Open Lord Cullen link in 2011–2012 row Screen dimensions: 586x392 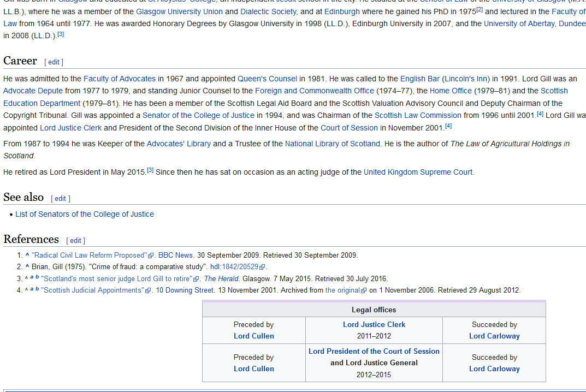[x=254, y=336]
